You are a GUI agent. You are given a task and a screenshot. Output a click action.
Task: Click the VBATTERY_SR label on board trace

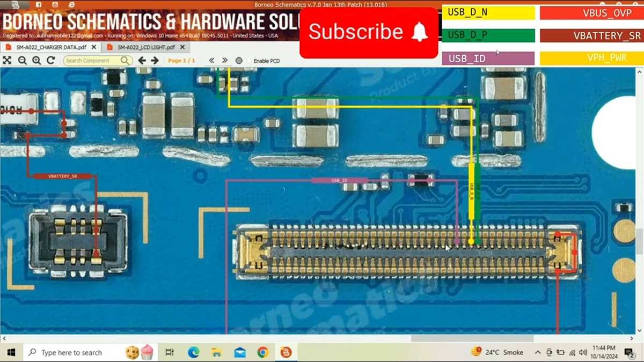62,176
